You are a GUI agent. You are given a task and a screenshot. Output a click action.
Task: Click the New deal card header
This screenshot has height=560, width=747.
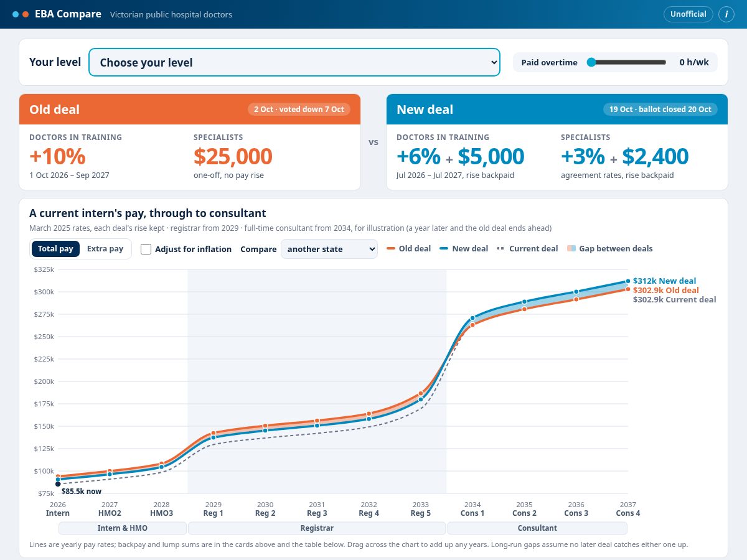point(557,110)
